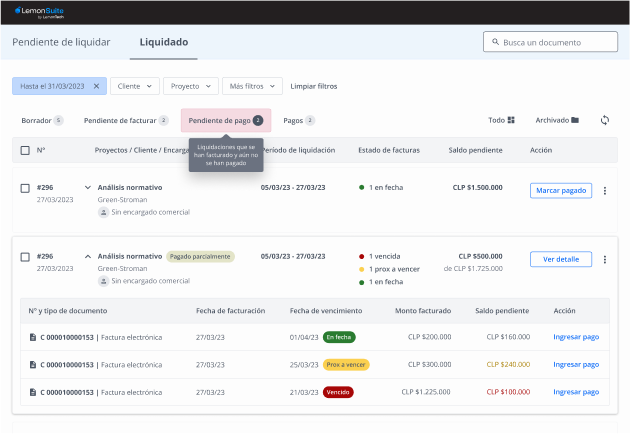Open the three-dot menu beside Marcar pagado
630x434 pixels.
[x=604, y=191]
